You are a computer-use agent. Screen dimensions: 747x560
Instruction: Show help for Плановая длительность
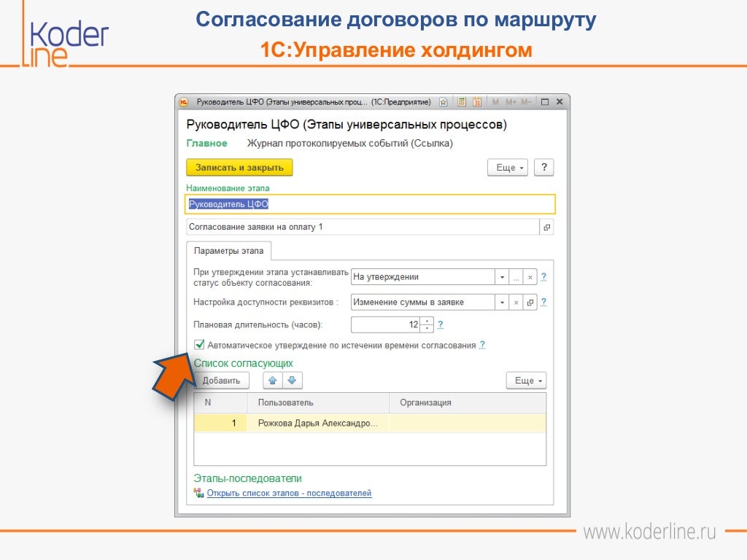tap(440, 324)
